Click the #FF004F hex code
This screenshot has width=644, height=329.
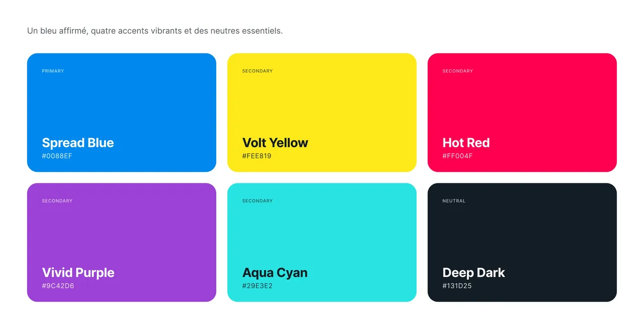pyautogui.click(x=458, y=156)
